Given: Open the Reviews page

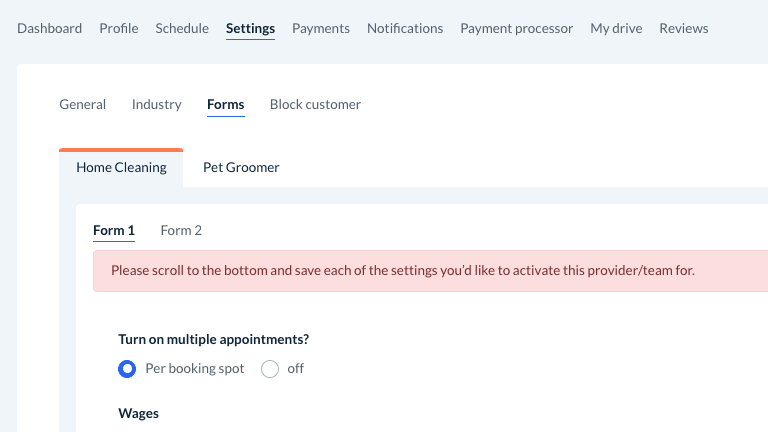Looking at the screenshot, I should [x=684, y=28].
